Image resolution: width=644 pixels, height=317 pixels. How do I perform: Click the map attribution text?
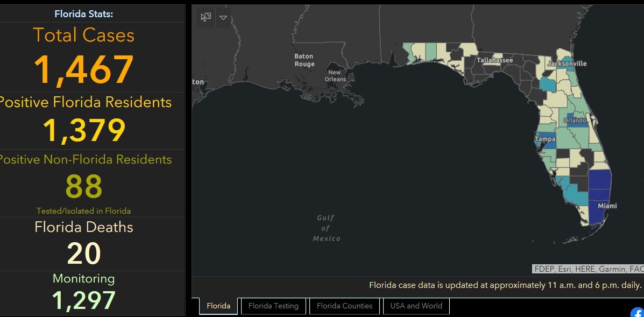[588, 269]
